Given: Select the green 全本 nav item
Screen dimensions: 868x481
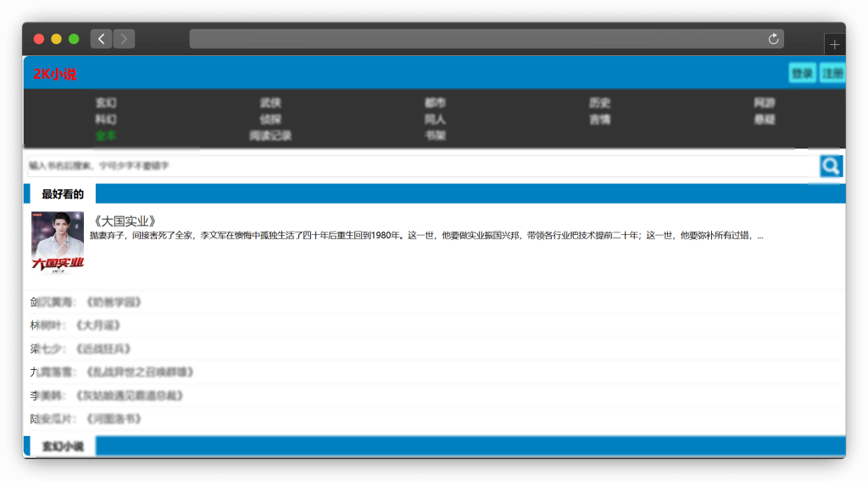Looking at the screenshot, I should (x=106, y=136).
